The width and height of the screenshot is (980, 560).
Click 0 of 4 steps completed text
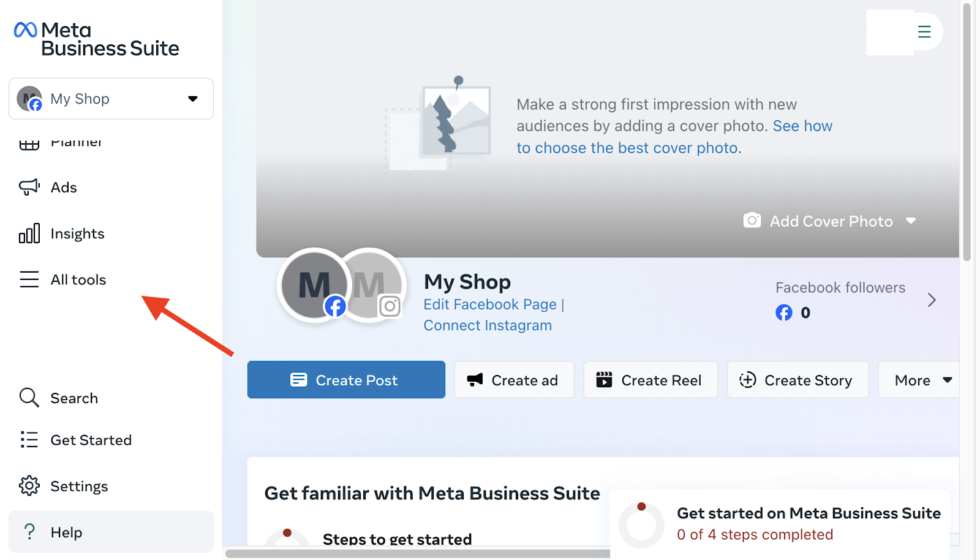pos(755,534)
